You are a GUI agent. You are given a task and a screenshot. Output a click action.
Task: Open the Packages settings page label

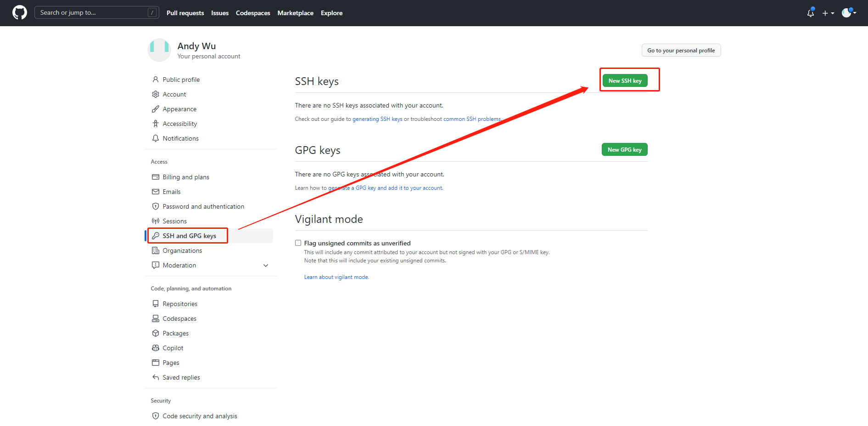tap(176, 333)
